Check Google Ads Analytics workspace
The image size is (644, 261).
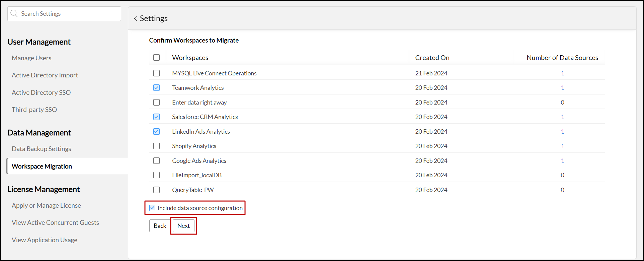pos(156,160)
